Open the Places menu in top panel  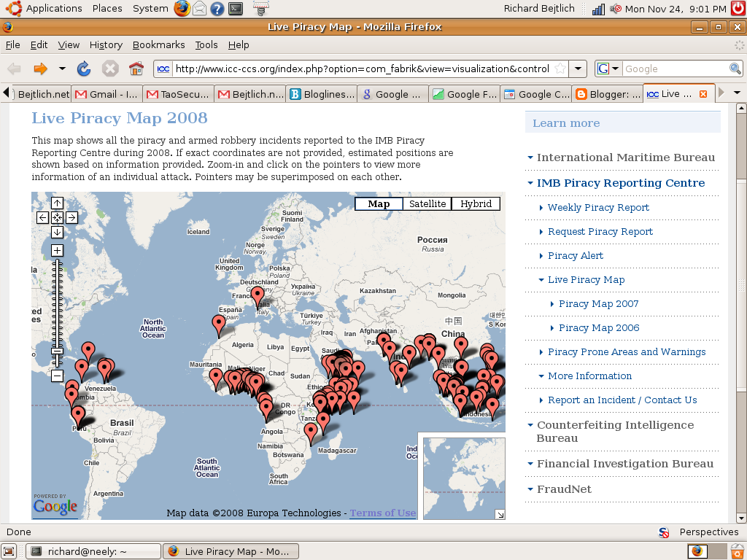point(107,9)
